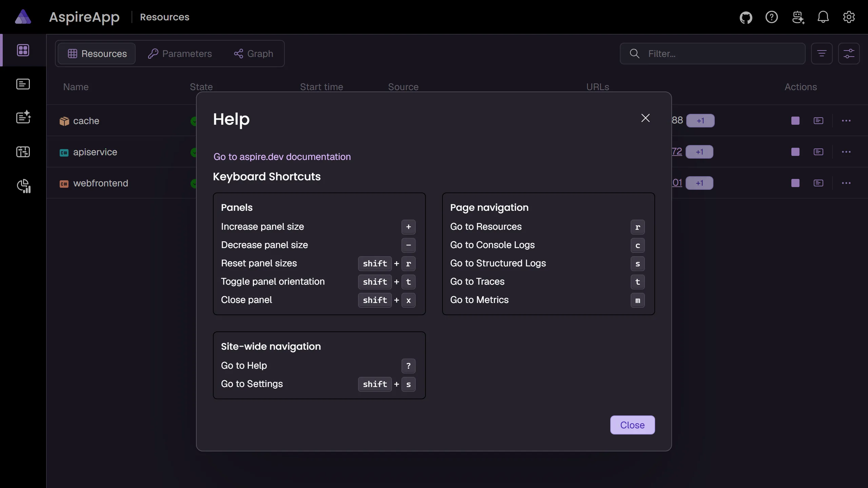View console logs for cache
The image size is (868, 488).
818,121
